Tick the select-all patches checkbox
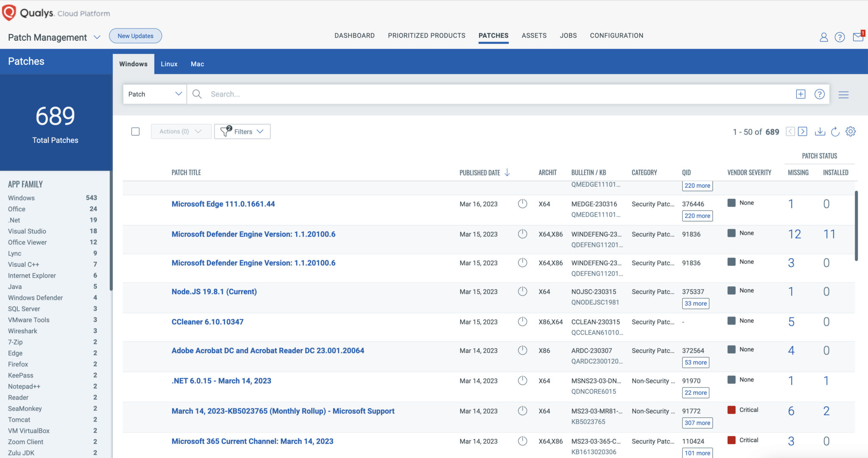Screen dimensions: 868x458 click(x=136, y=131)
